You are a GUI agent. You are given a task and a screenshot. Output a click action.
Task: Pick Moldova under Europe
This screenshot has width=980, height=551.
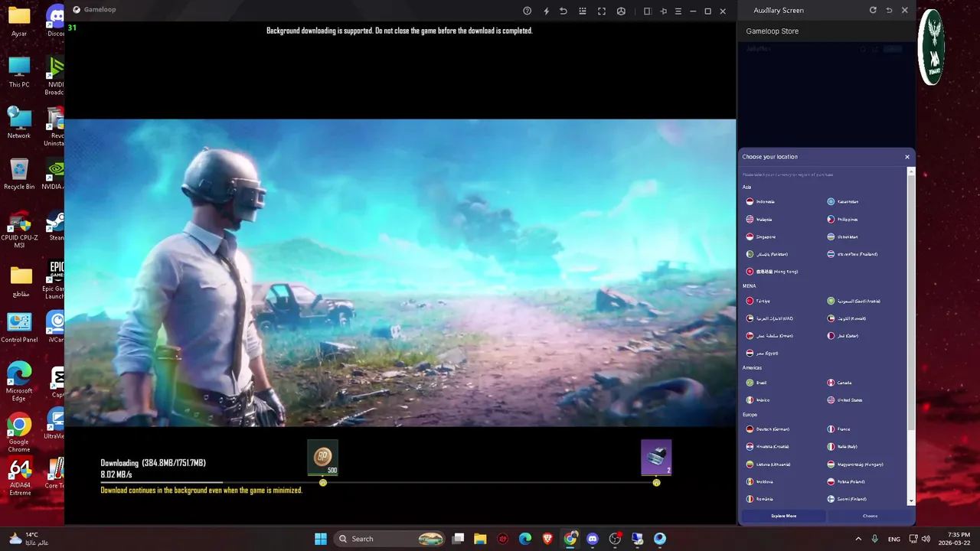click(759, 482)
